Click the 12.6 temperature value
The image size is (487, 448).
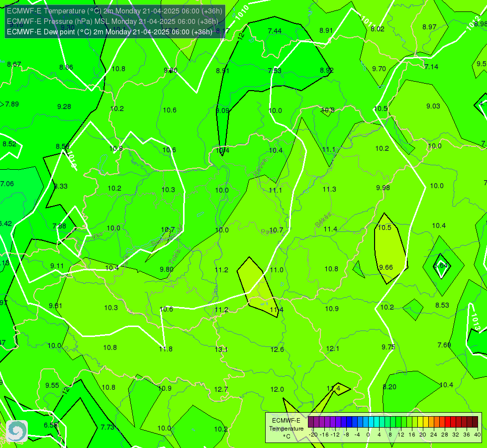pos(277,349)
